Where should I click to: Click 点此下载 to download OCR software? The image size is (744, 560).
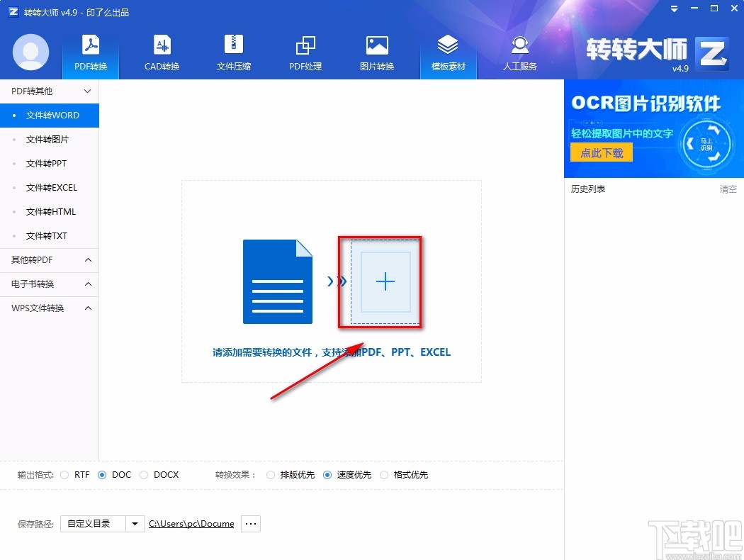(x=601, y=152)
